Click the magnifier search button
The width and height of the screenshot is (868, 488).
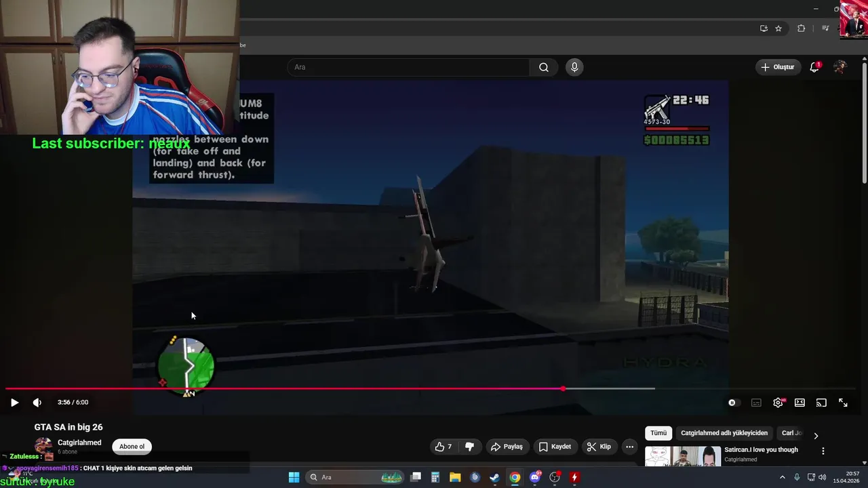point(544,67)
